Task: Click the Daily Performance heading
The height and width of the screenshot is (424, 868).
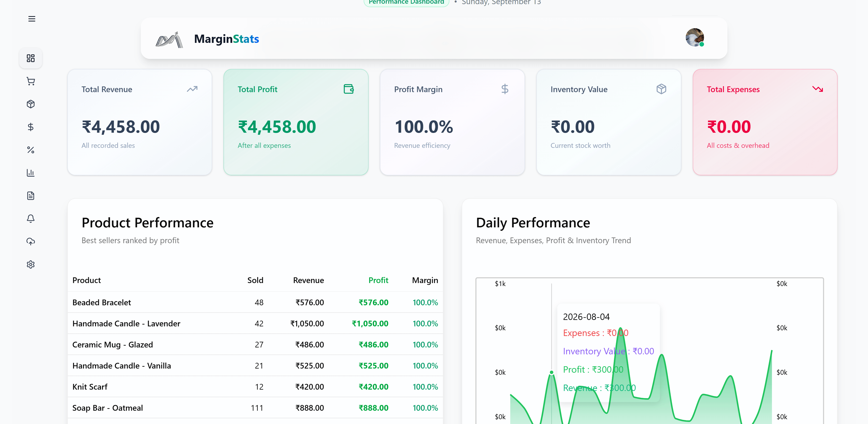Action: tap(533, 223)
